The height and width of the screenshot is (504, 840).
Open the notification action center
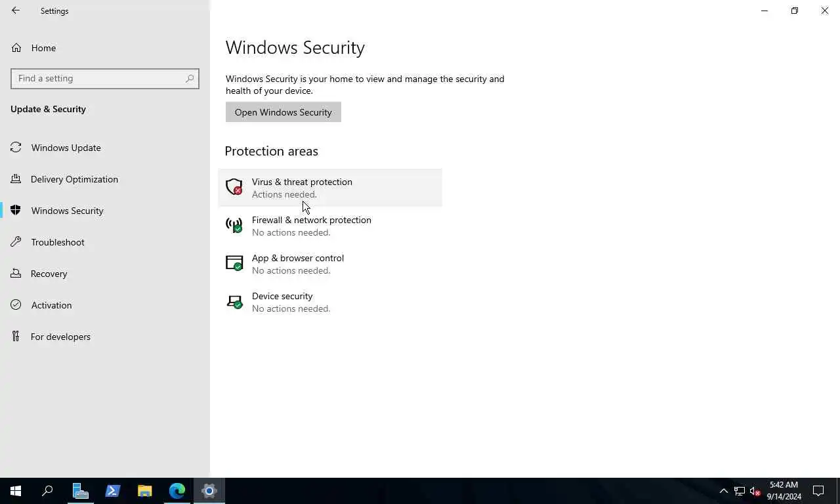pyautogui.click(x=818, y=491)
